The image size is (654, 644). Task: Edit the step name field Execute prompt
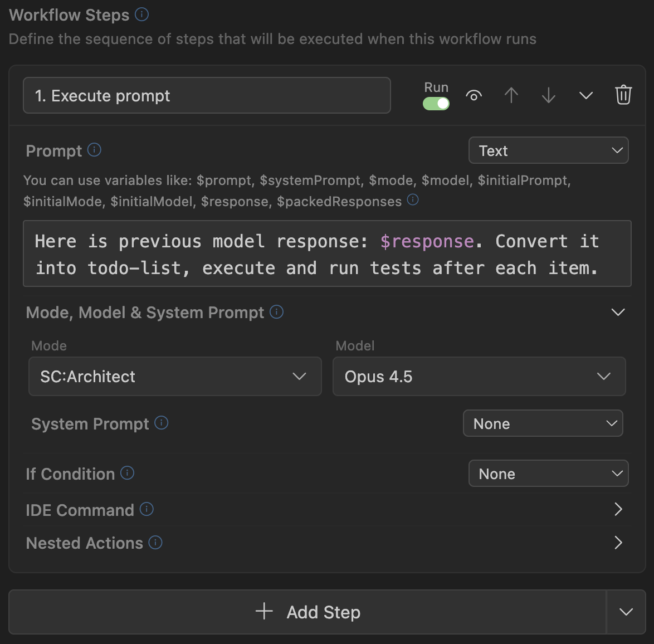click(207, 96)
